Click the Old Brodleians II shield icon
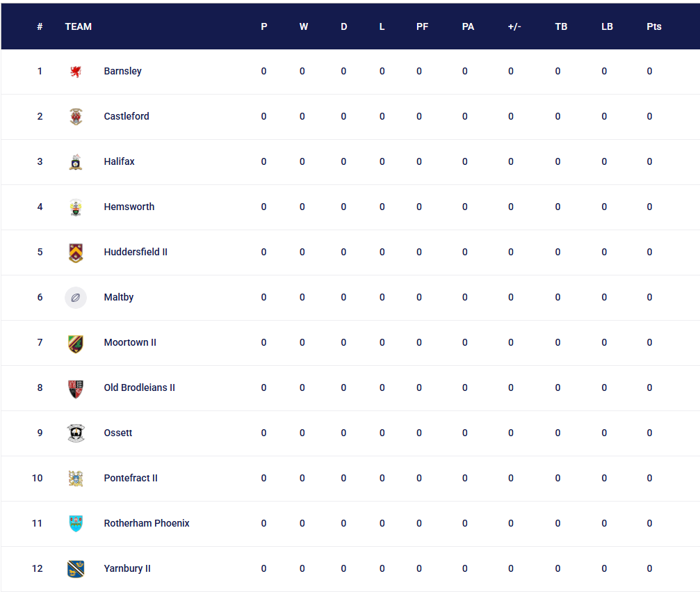Image resolution: width=700 pixels, height=592 pixels. coord(76,388)
